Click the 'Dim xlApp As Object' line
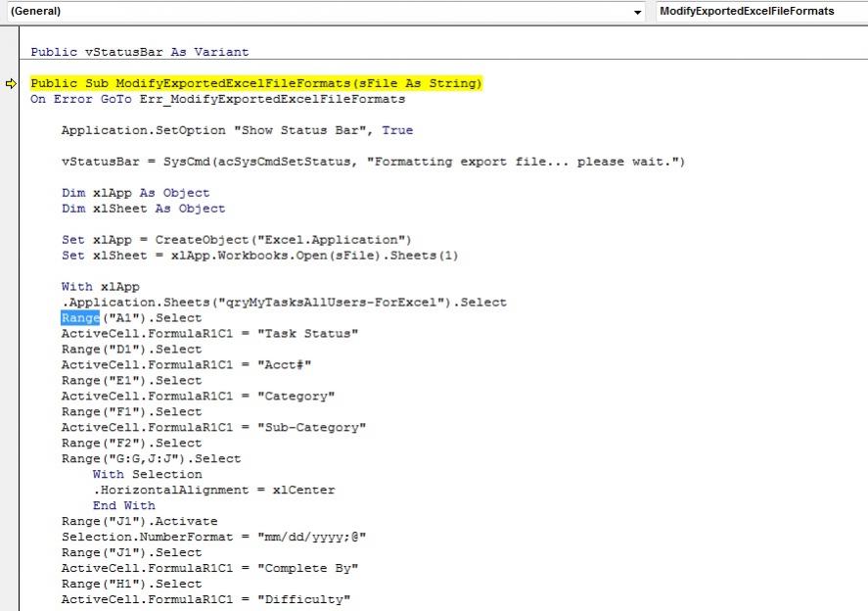The height and width of the screenshot is (611, 868). pyautogui.click(x=136, y=193)
